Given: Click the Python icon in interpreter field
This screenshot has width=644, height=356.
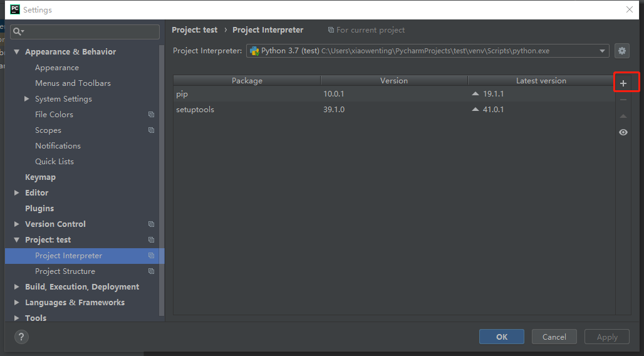Looking at the screenshot, I should point(254,51).
